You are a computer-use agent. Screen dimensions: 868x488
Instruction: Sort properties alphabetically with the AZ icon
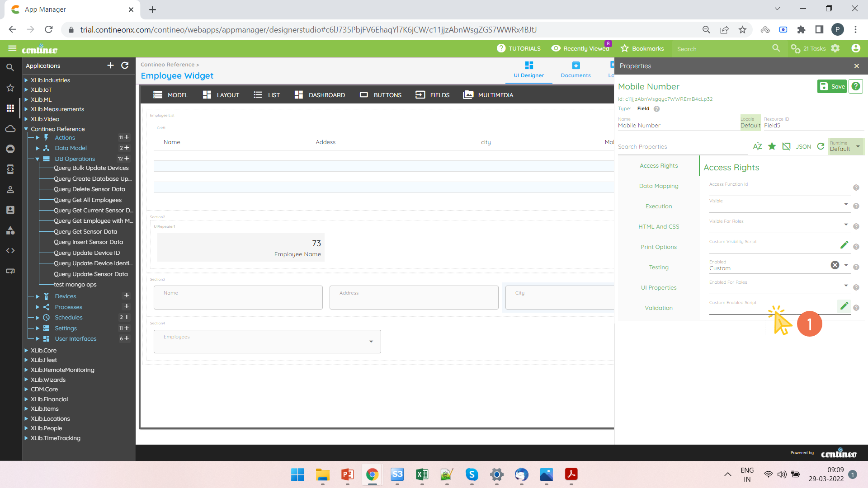tap(758, 146)
